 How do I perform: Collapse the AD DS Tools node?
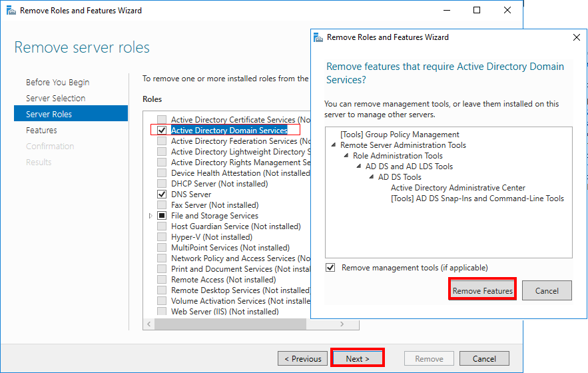372,177
